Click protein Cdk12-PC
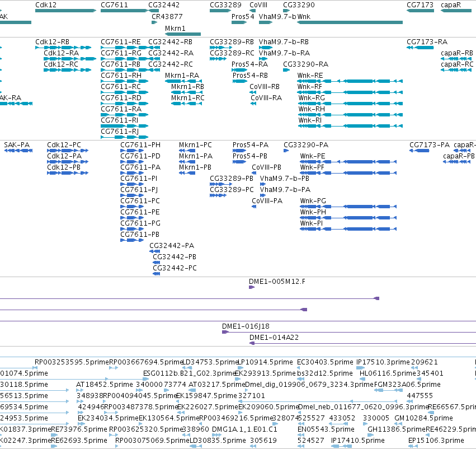Image resolution: width=476 pixels, height=449 pixels. click(64, 144)
